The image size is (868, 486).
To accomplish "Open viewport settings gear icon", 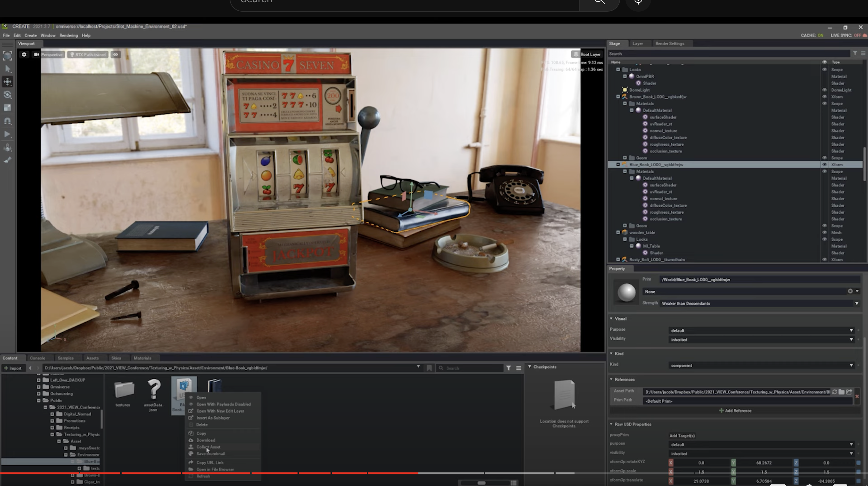I will (x=24, y=54).
